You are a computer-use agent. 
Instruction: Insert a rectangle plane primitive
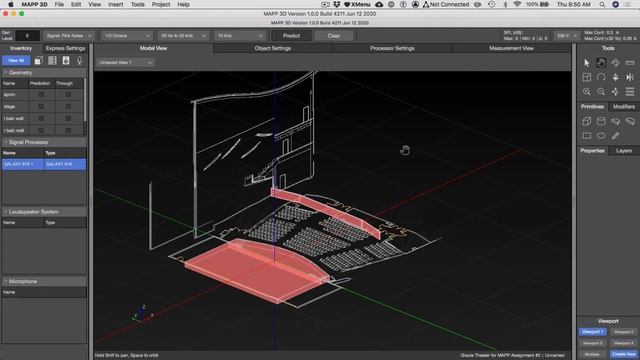587,136
